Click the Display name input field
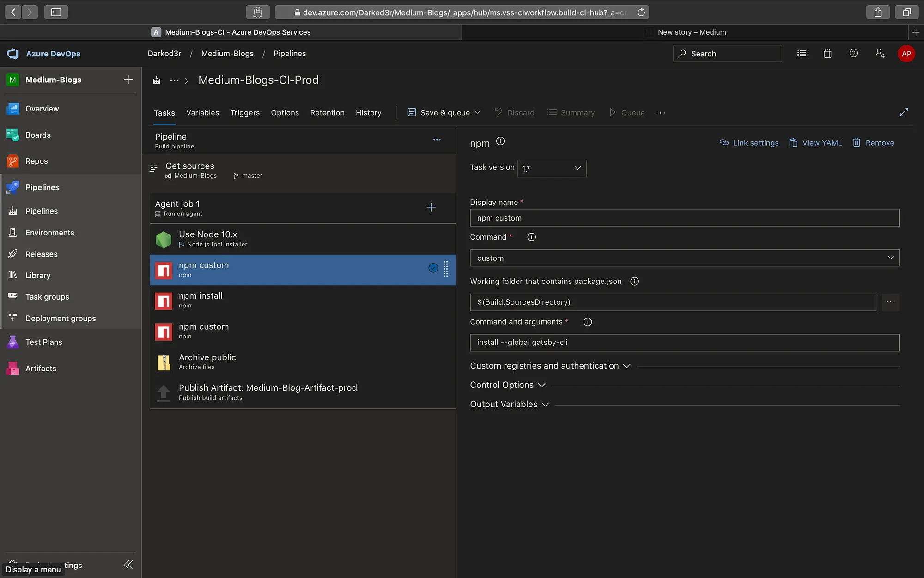Image resolution: width=924 pixels, height=578 pixels. (x=684, y=218)
